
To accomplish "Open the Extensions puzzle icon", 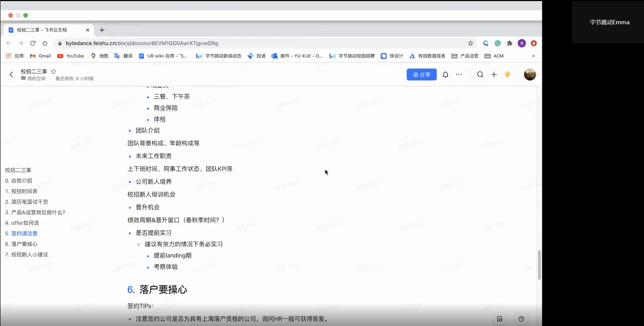I will tap(510, 43).
